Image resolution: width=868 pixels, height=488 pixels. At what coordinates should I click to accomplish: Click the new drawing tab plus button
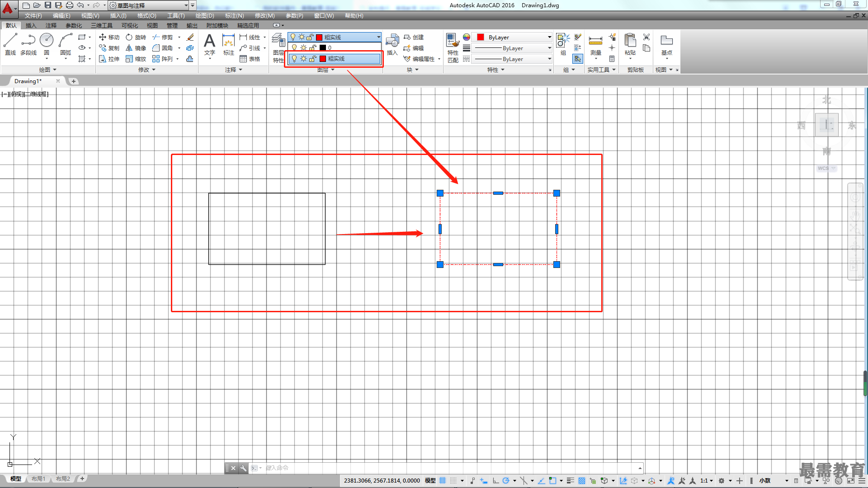[74, 81]
